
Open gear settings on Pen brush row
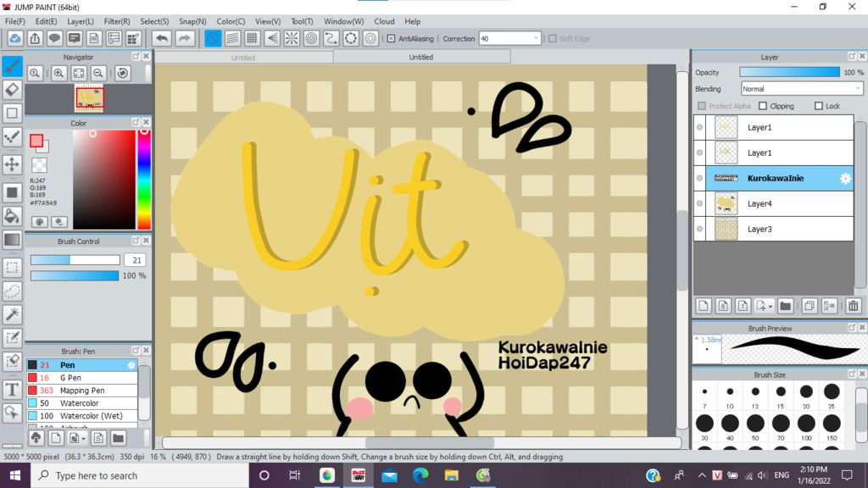[131, 365]
